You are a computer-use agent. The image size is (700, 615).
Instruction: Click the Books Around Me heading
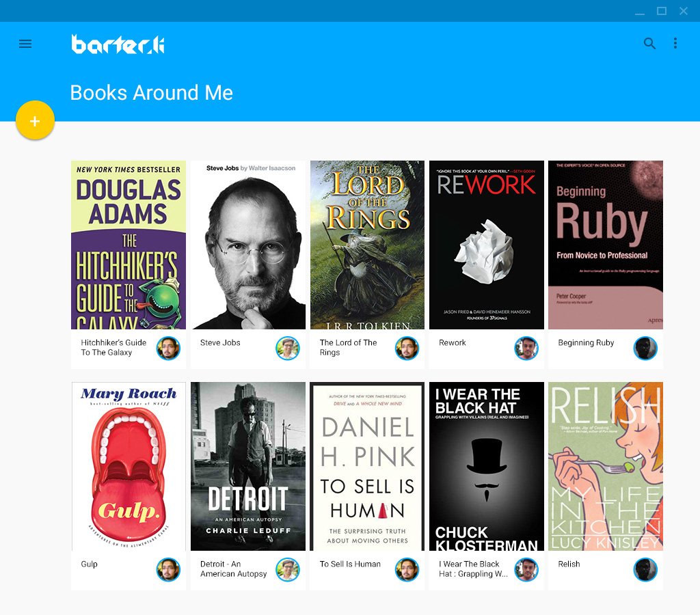pyautogui.click(x=152, y=93)
